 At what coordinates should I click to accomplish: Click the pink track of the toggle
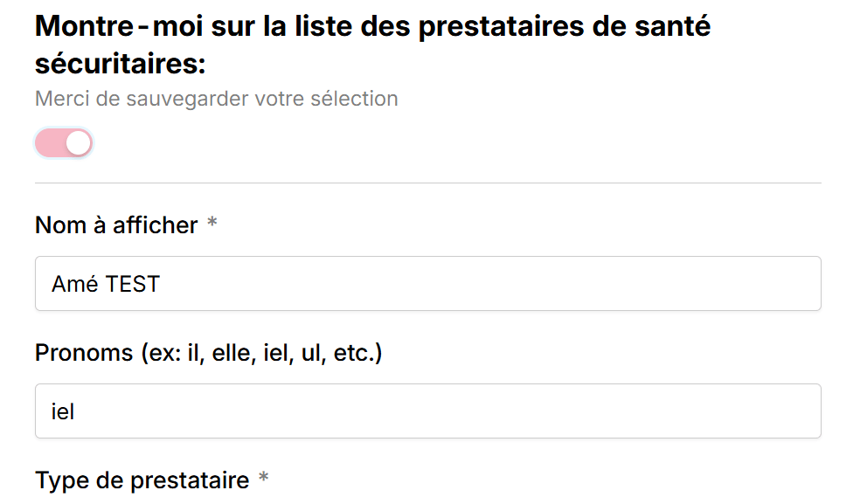click(50, 143)
